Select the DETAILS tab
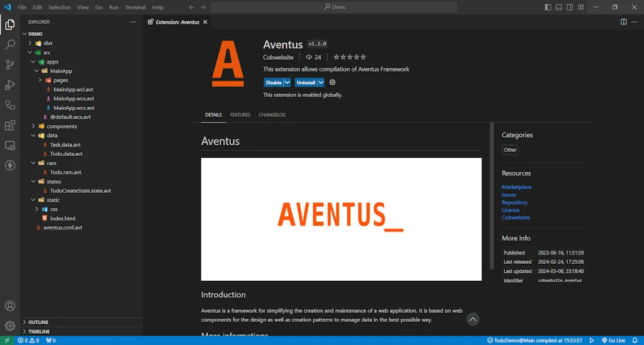Screen dimensions: 644x345 (214, 115)
